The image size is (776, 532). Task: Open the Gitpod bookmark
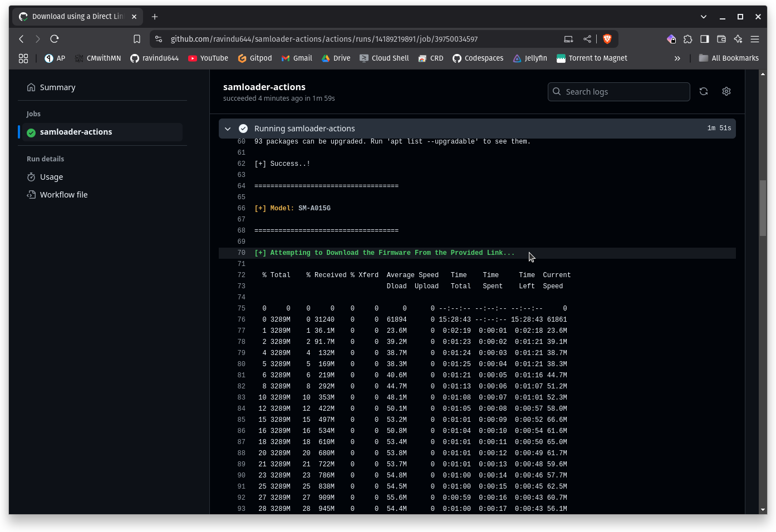[255, 58]
